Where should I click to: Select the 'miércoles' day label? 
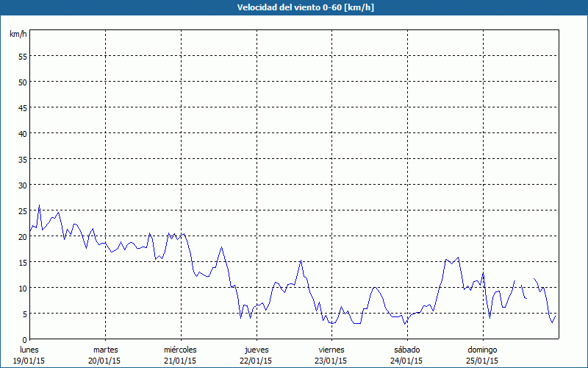180,350
